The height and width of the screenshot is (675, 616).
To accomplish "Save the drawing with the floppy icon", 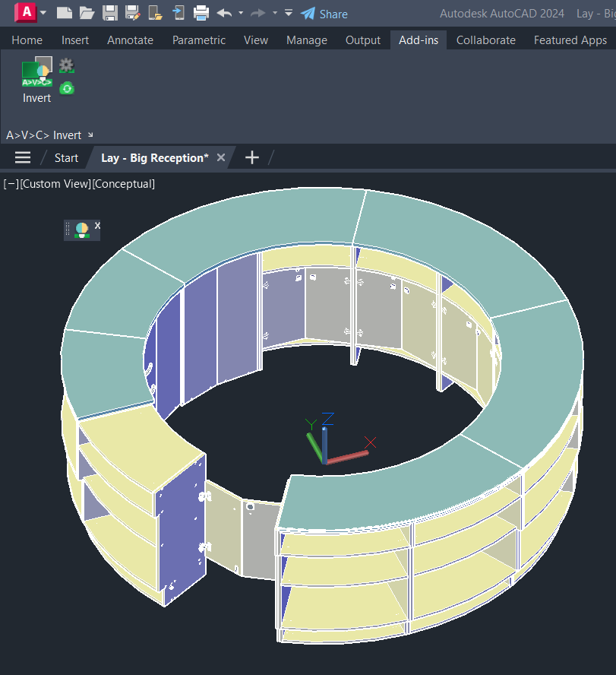I will click(x=110, y=13).
